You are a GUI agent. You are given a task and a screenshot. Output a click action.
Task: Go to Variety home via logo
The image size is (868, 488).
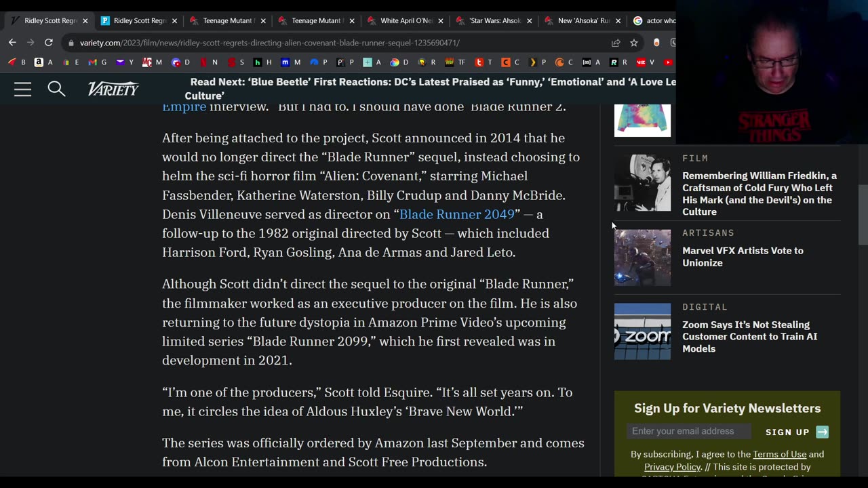113,89
